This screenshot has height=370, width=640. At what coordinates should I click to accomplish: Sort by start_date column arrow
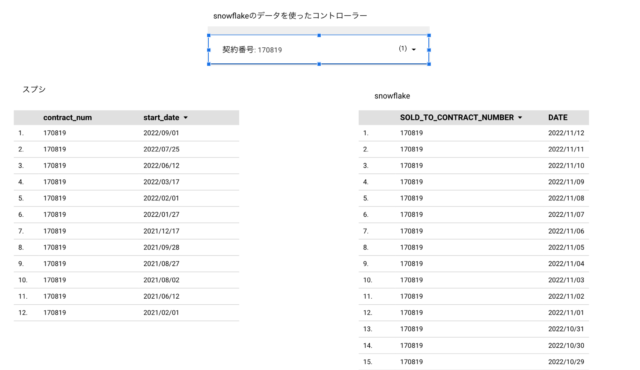pyautogui.click(x=186, y=117)
